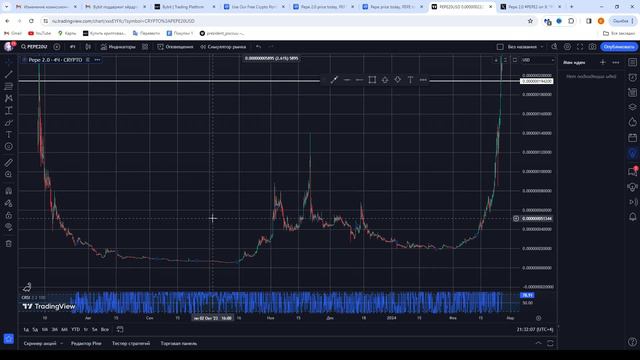Change line color with floating toolbar pencil
Screen dimensions: 640x360
click(x=334, y=80)
